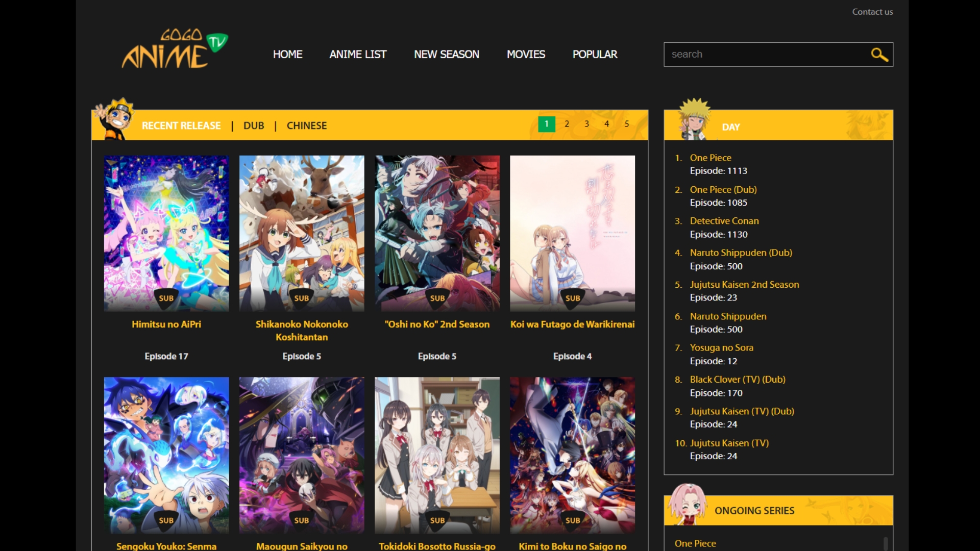
Task: Click the SUB badge on Oshi no Ko
Action: point(437,298)
